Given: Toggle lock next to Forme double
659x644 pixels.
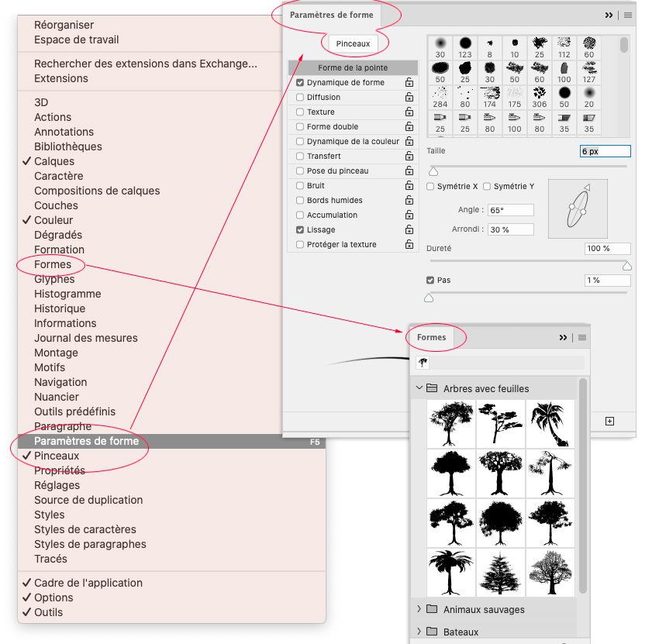Looking at the screenshot, I should click(x=409, y=126).
